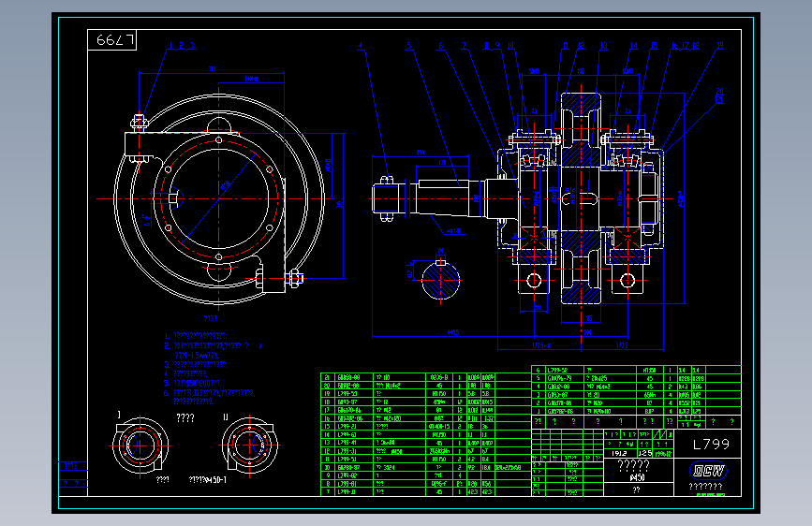Select technical note line 1

pyautogui.click(x=196, y=335)
